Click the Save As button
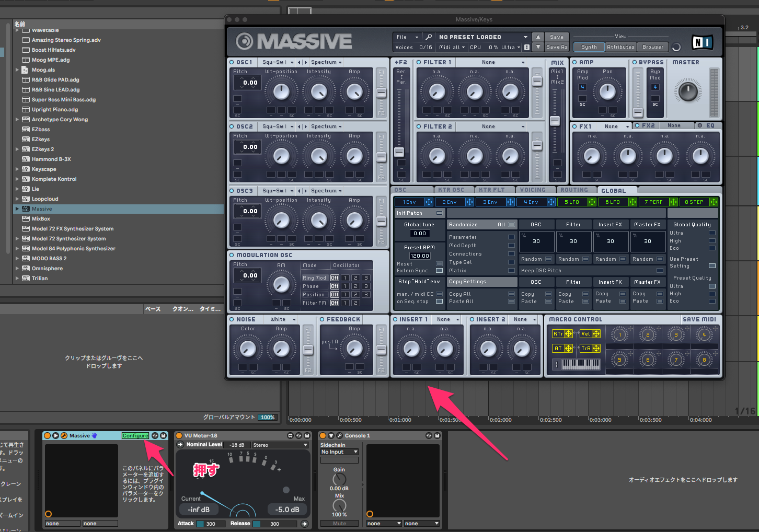Viewport: 759px width, 532px height. [x=556, y=47]
